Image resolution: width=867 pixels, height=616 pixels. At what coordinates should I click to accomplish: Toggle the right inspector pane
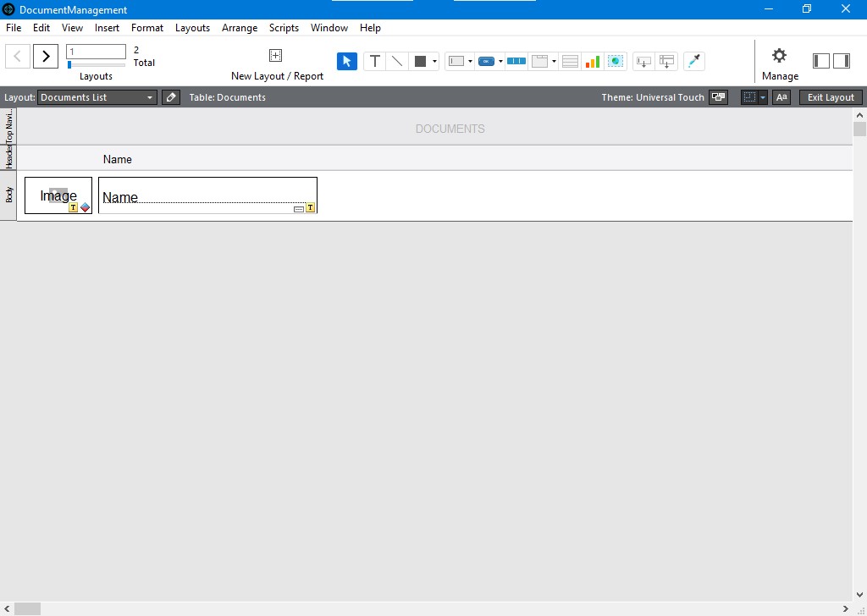[842, 61]
